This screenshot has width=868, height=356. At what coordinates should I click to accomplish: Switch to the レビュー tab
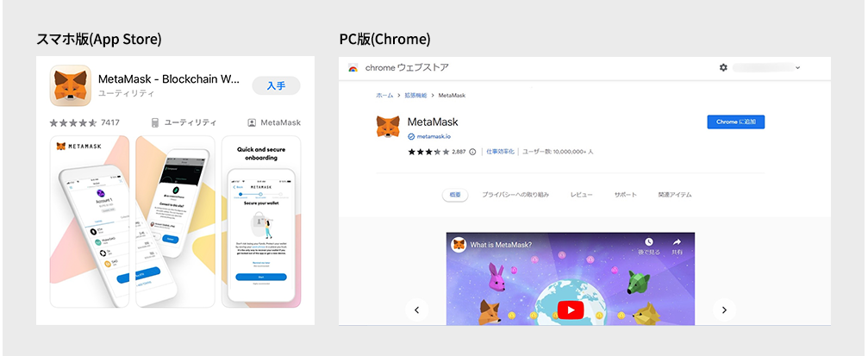click(581, 195)
